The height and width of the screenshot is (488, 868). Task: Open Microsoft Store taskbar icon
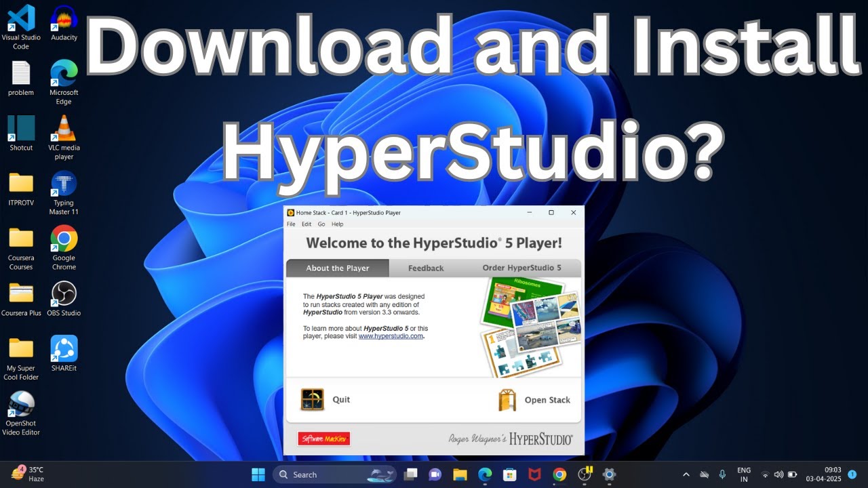510,474
